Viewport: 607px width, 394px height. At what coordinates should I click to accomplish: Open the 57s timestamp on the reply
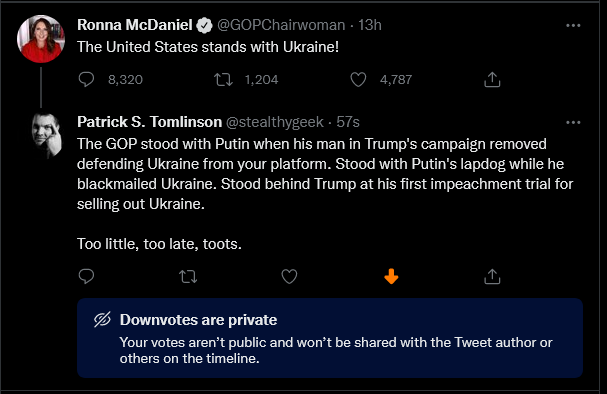(348, 122)
